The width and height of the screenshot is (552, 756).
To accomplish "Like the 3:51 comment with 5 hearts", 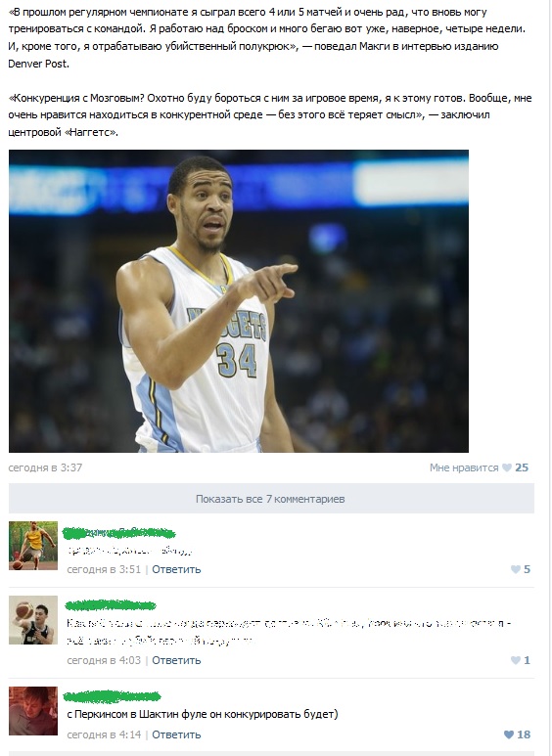I will [516, 569].
